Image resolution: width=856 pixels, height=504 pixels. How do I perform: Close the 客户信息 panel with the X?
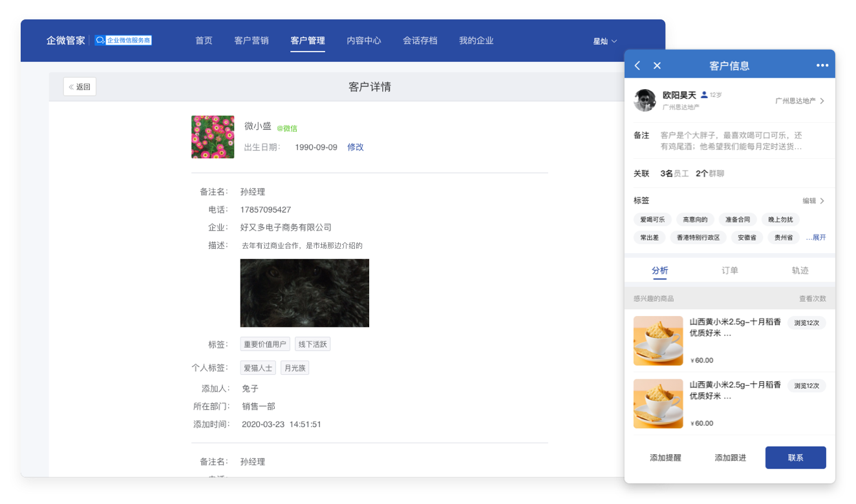657,65
